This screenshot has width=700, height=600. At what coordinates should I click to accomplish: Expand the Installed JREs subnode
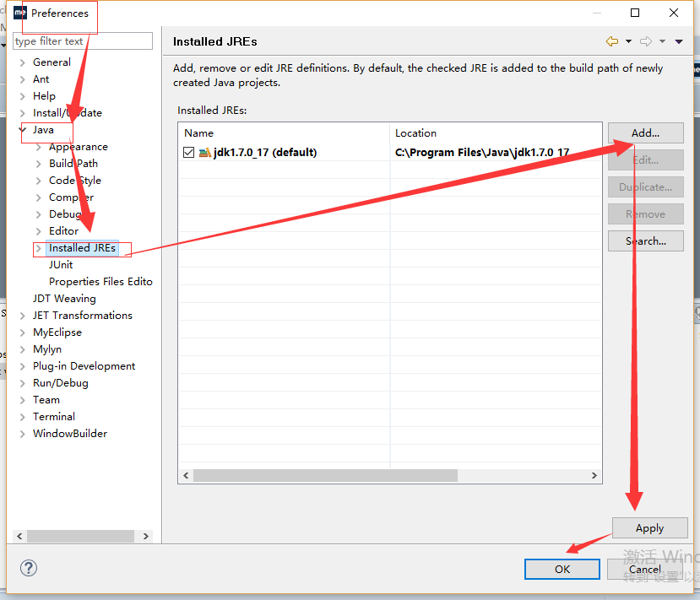coord(38,248)
